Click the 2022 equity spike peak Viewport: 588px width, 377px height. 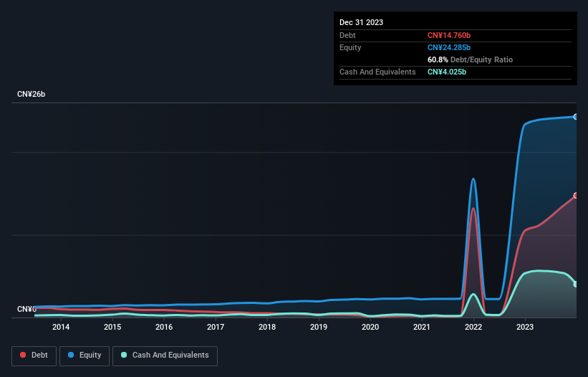[x=473, y=179]
